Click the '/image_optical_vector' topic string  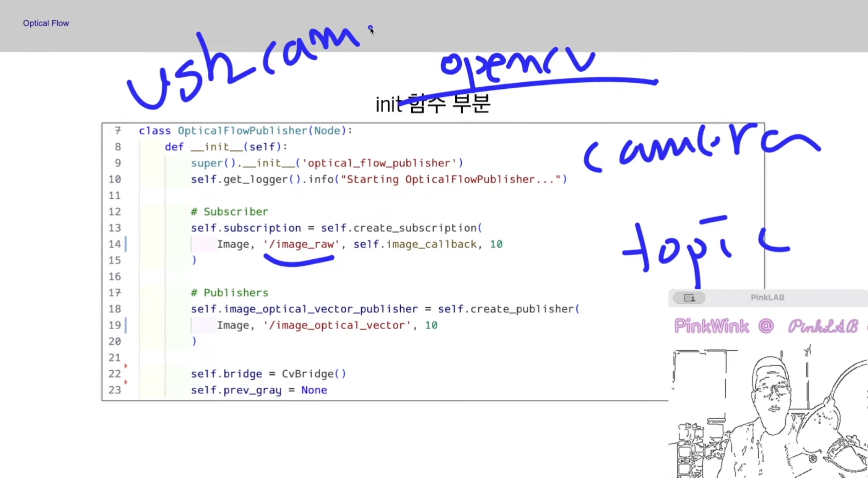pyautogui.click(x=337, y=325)
